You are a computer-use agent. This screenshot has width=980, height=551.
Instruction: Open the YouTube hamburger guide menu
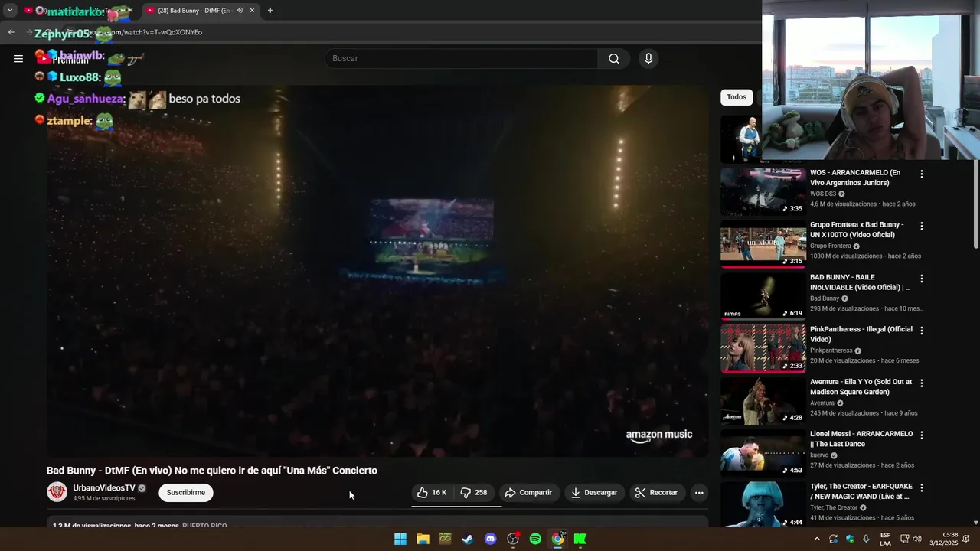point(18,58)
